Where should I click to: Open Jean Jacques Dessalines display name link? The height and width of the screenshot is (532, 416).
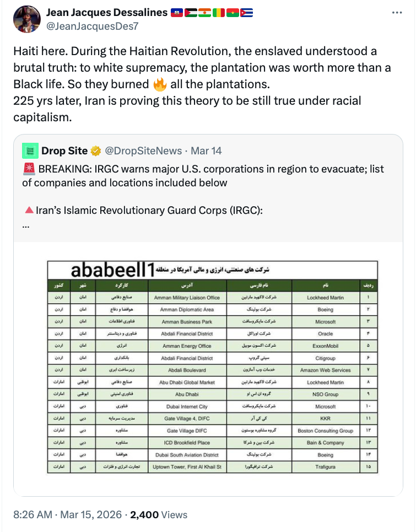(106, 12)
